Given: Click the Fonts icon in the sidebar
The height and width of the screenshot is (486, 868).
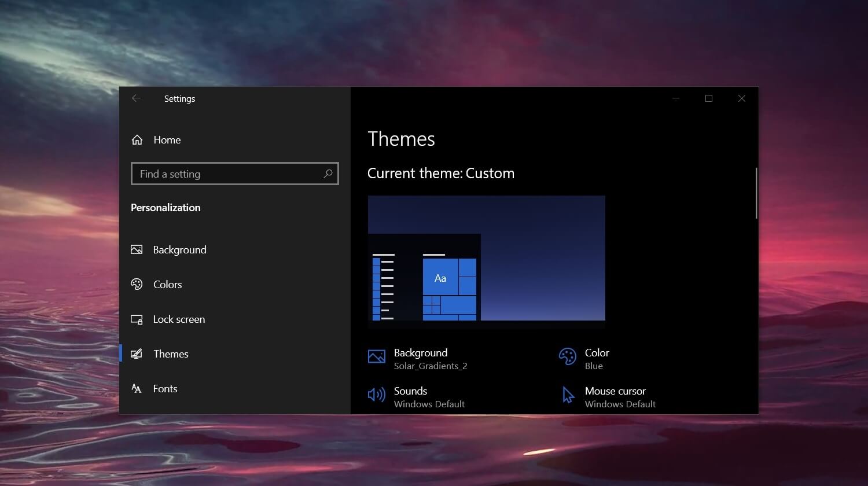Looking at the screenshot, I should coord(137,389).
